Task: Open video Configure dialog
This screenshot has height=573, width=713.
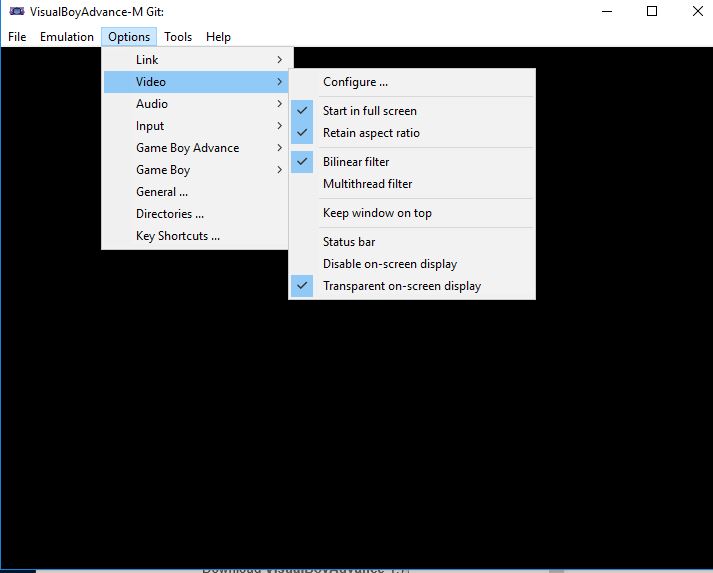Action: click(412, 82)
